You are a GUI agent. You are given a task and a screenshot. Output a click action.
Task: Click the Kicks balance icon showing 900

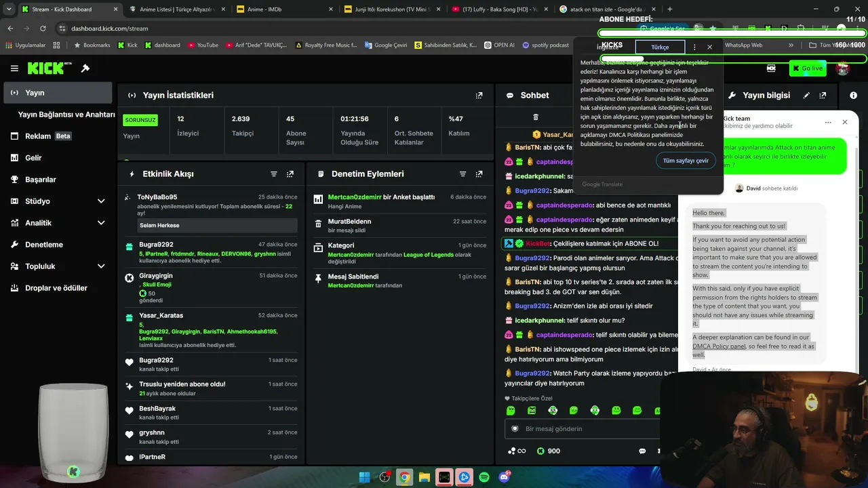tap(540, 451)
